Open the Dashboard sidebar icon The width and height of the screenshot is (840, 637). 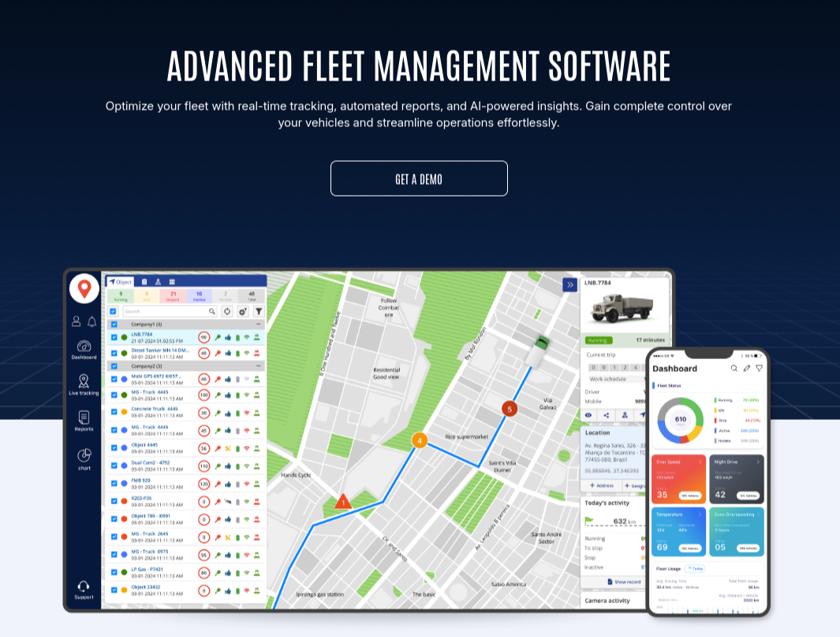(84, 349)
